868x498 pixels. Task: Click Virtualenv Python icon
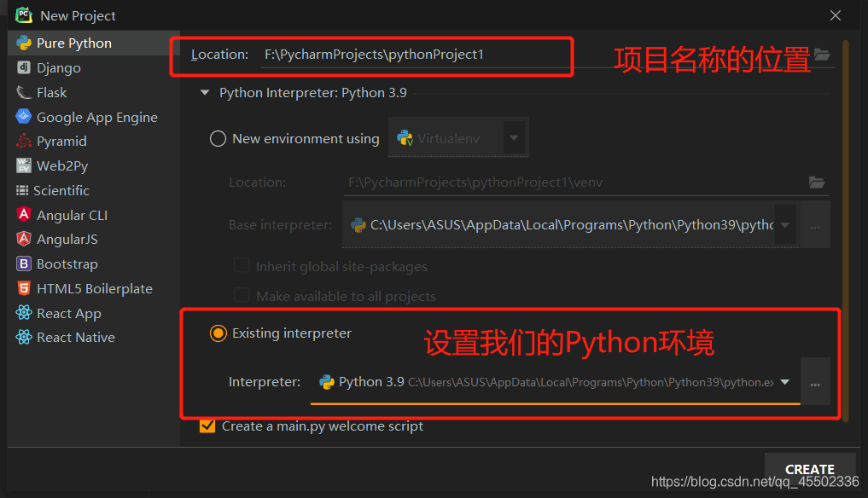point(405,138)
